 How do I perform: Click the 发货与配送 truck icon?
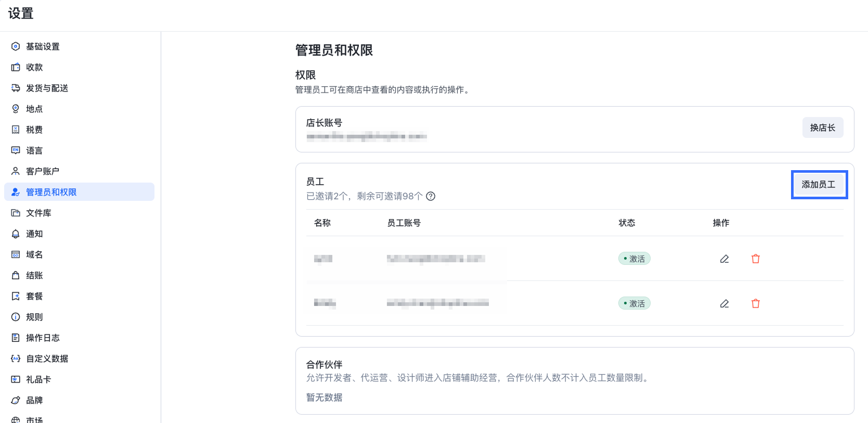pyautogui.click(x=16, y=88)
